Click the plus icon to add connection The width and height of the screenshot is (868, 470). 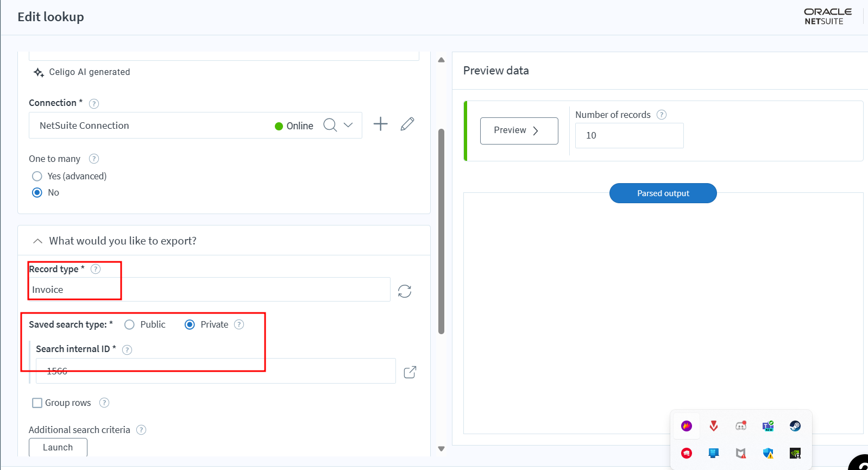[x=380, y=124]
